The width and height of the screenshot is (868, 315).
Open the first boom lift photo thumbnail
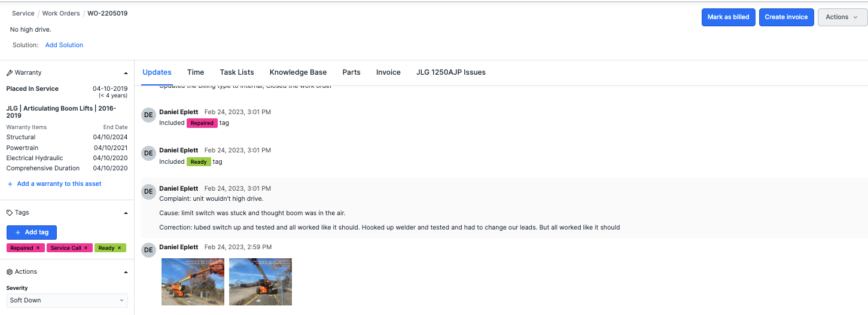pyautogui.click(x=193, y=282)
